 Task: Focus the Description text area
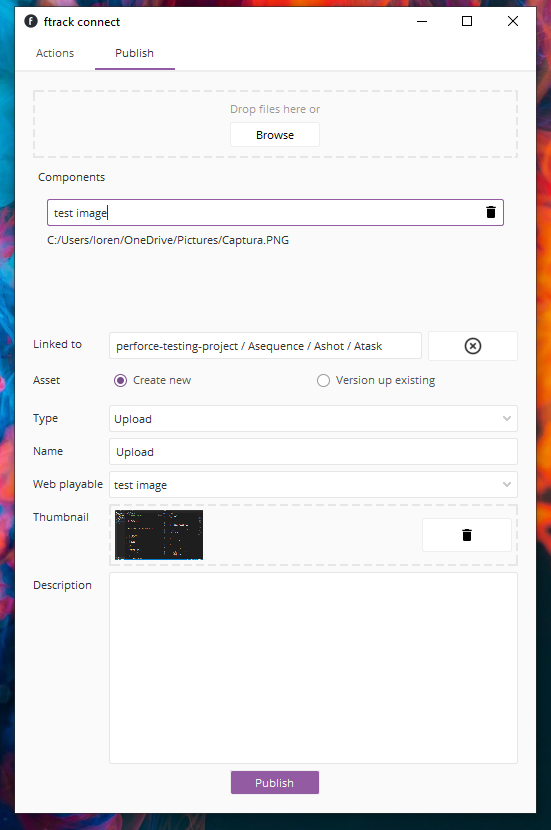(313, 668)
